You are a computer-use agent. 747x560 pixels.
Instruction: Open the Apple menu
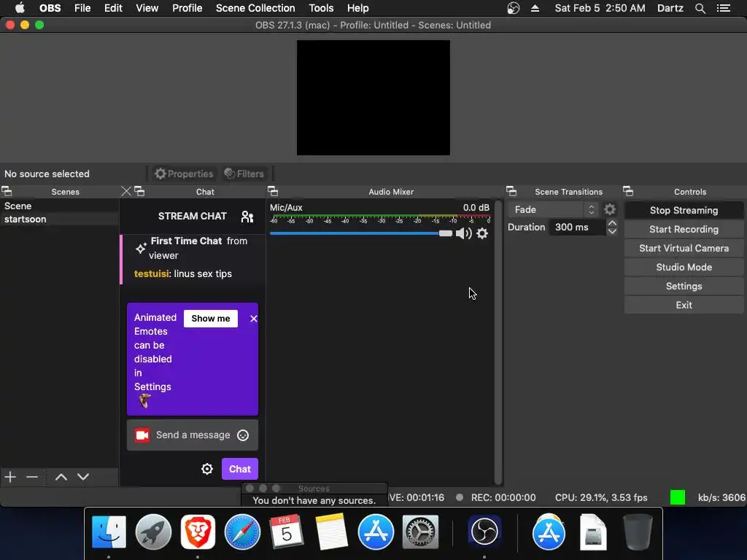(x=20, y=8)
